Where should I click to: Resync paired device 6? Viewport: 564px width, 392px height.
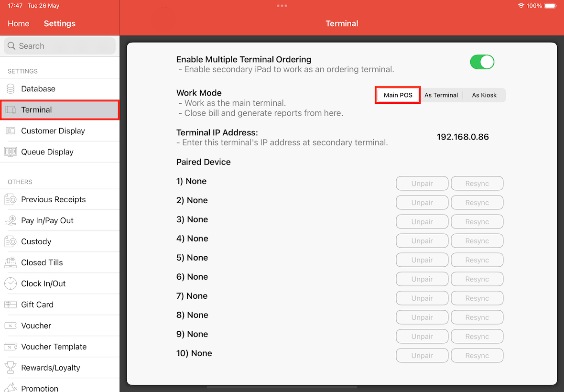[x=477, y=279]
